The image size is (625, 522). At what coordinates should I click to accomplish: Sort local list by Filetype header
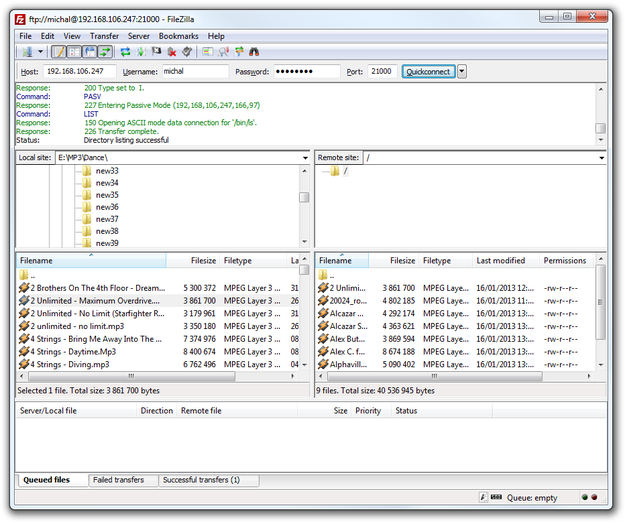click(x=253, y=261)
